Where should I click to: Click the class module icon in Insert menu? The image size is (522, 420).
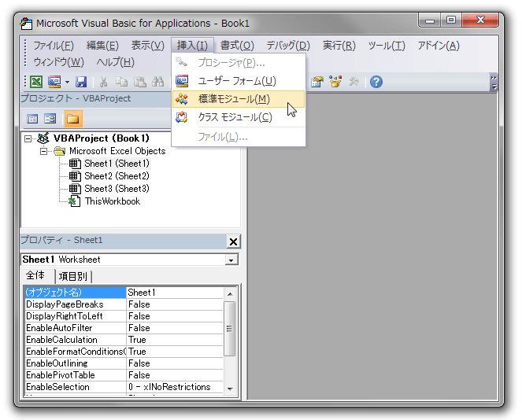(x=182, y=117)
